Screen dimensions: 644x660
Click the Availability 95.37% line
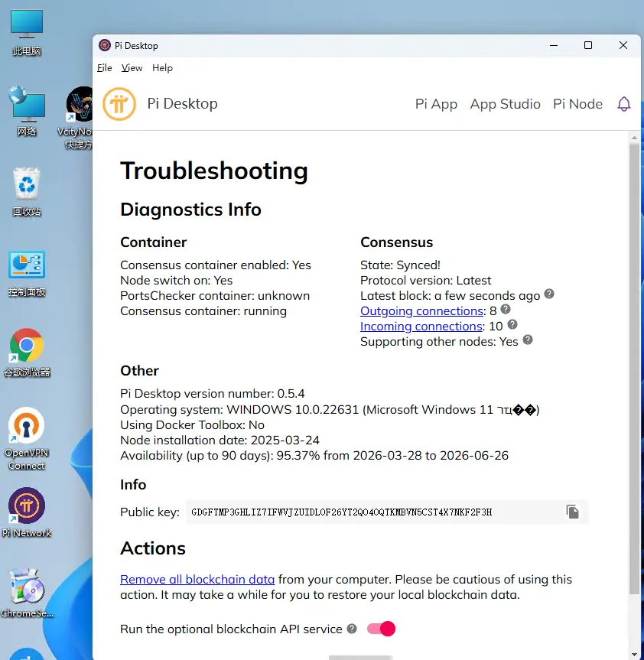[x=314, y=456]
